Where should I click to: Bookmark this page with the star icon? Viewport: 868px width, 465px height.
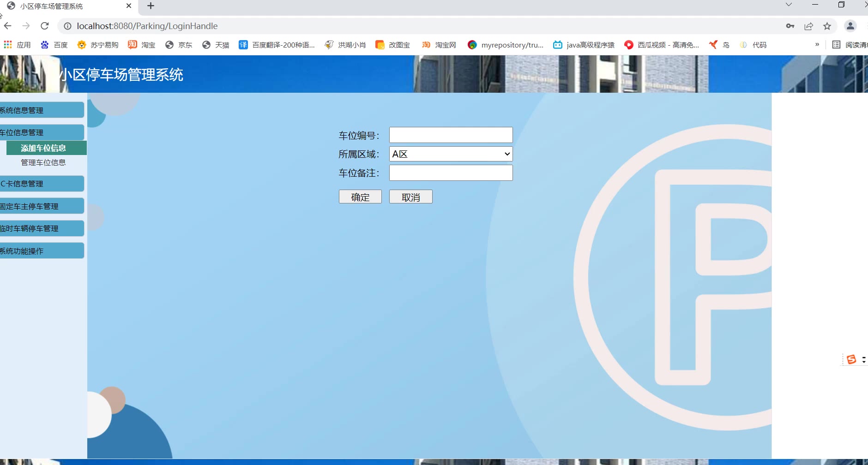[x=827, y=26]
